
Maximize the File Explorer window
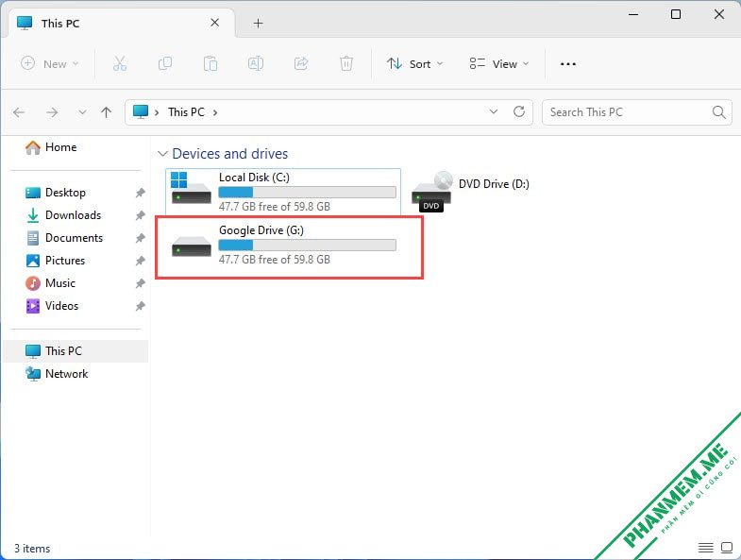676,14
